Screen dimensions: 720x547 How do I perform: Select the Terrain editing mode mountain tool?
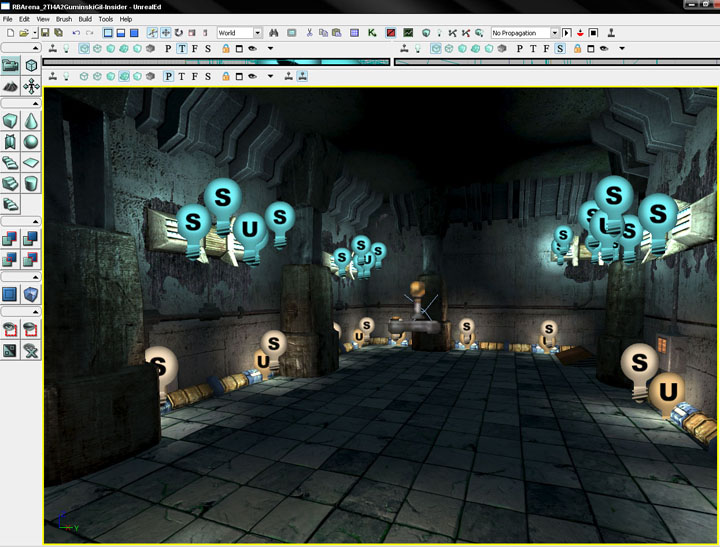(x=10, y=86)
